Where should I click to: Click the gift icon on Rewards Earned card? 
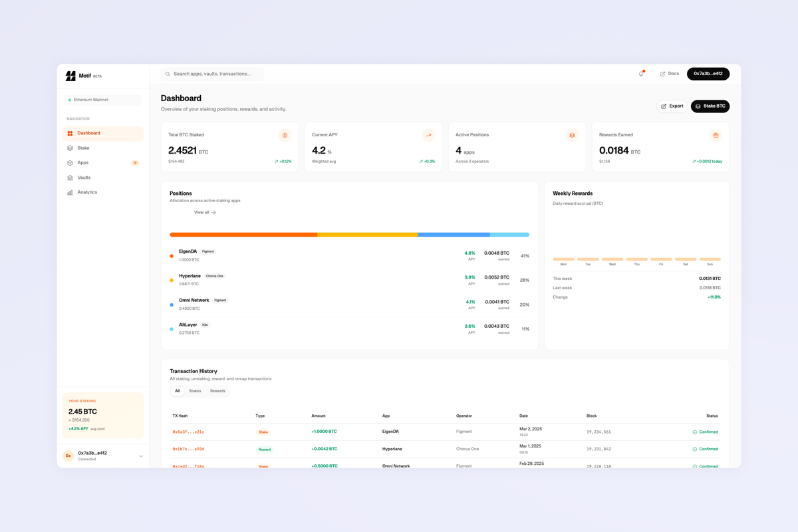pyautogui.click(x=716, y=135)
